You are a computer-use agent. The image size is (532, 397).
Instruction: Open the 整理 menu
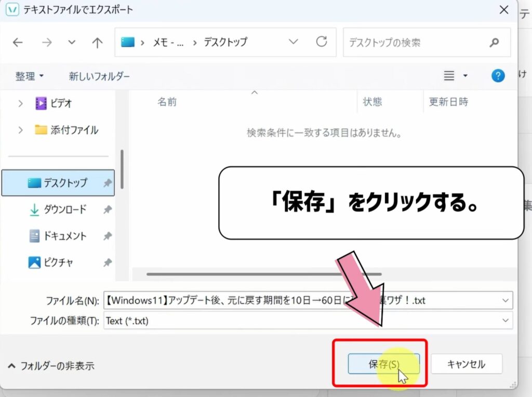tap(30, 76)
